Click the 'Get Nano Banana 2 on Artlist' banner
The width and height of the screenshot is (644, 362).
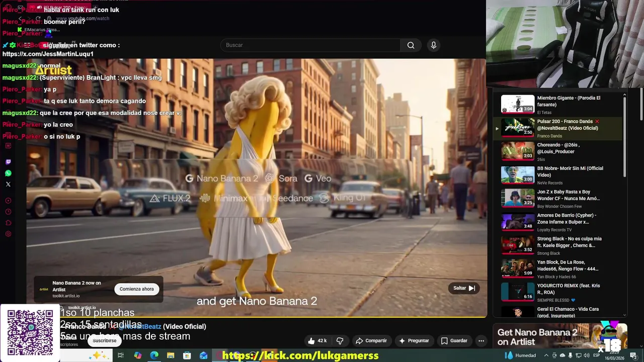pyautogui.click(x=559, y=337)
